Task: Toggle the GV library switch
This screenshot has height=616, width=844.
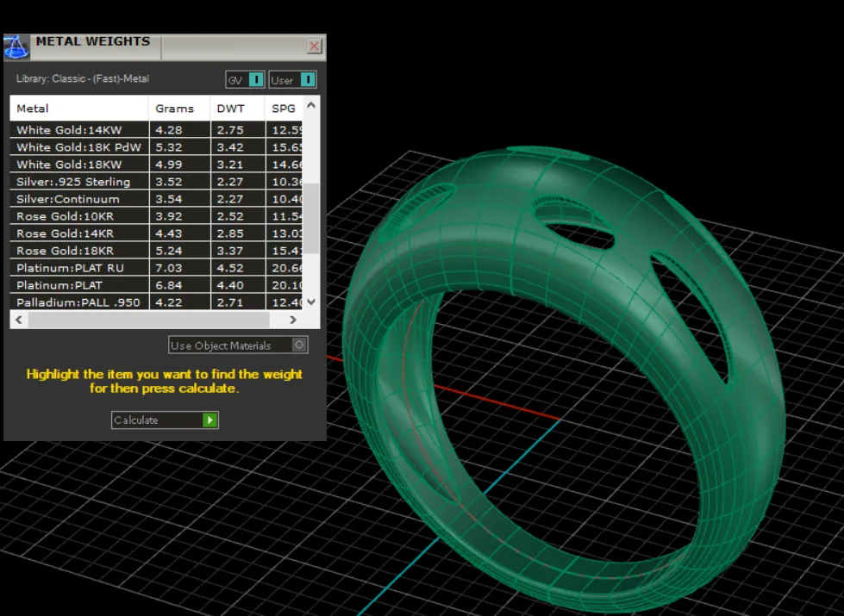Action: [x=245, y=79]
